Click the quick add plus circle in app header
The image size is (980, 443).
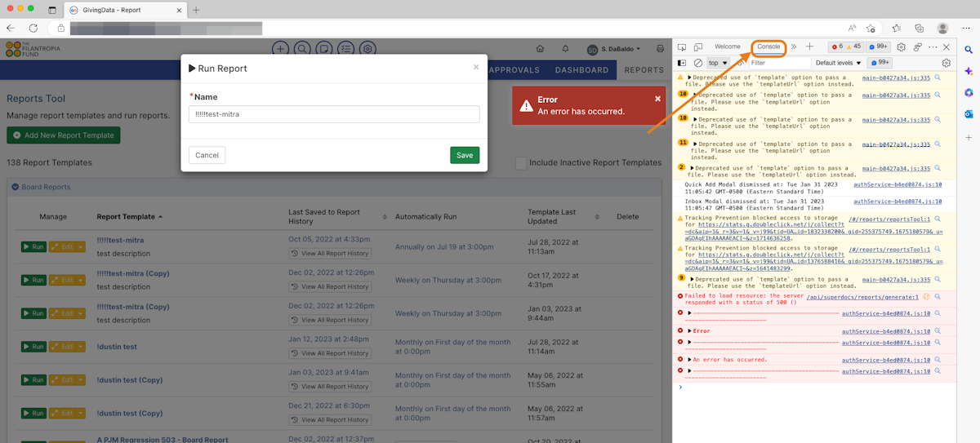coord(280,49)
